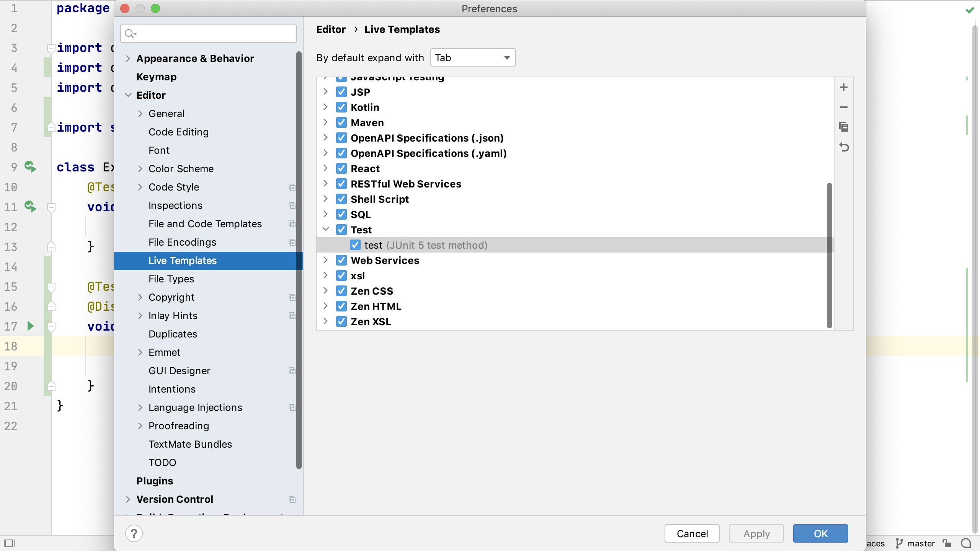980x551 pixels.
Task: Toggle the Maven template group checkbox
Action: pos(341,123)
